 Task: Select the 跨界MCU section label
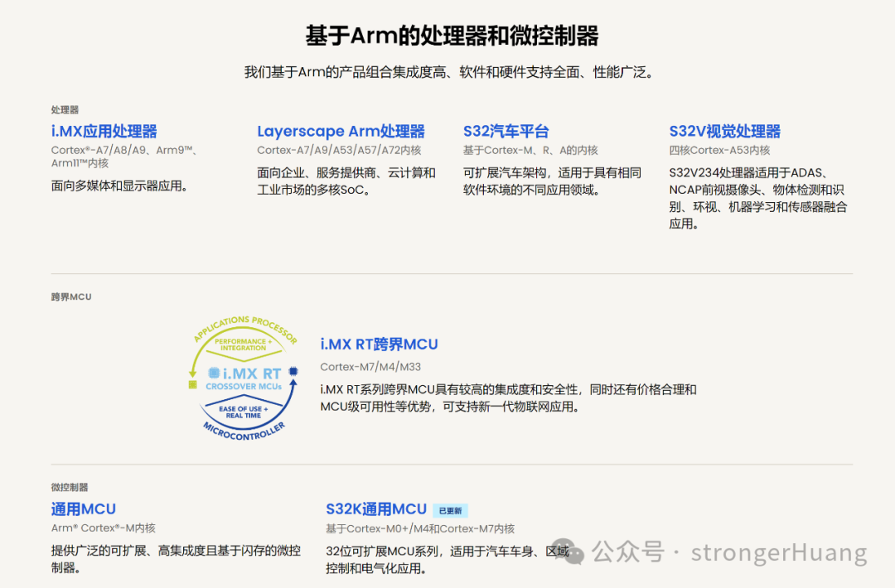tap(69, 296)
